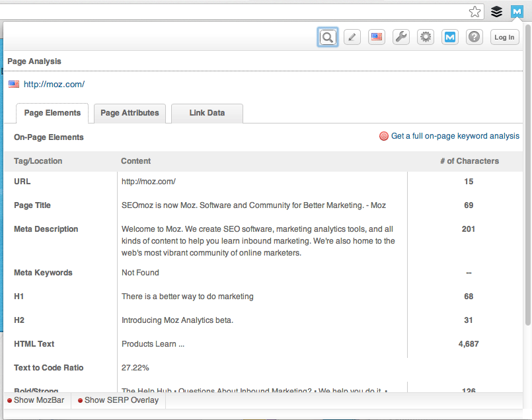Click the character count 15

469,182
